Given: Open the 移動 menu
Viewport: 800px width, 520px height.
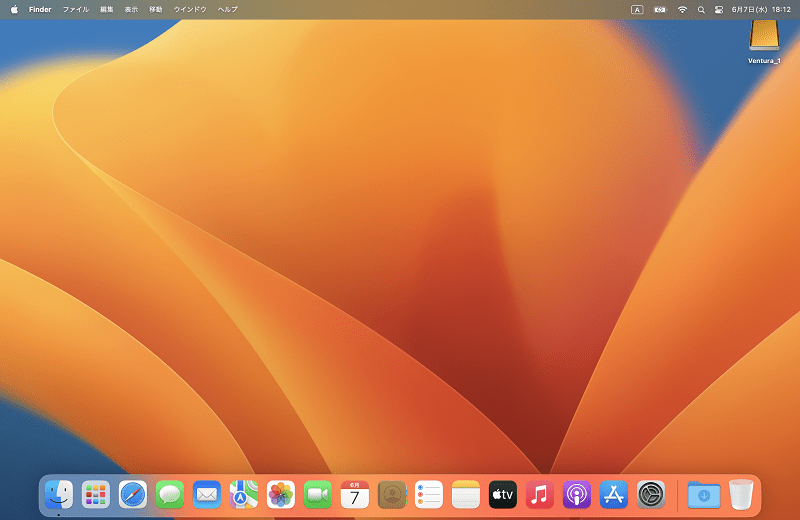Looking at the screenshot, I should pyautogui.click(x=156, y=9).
